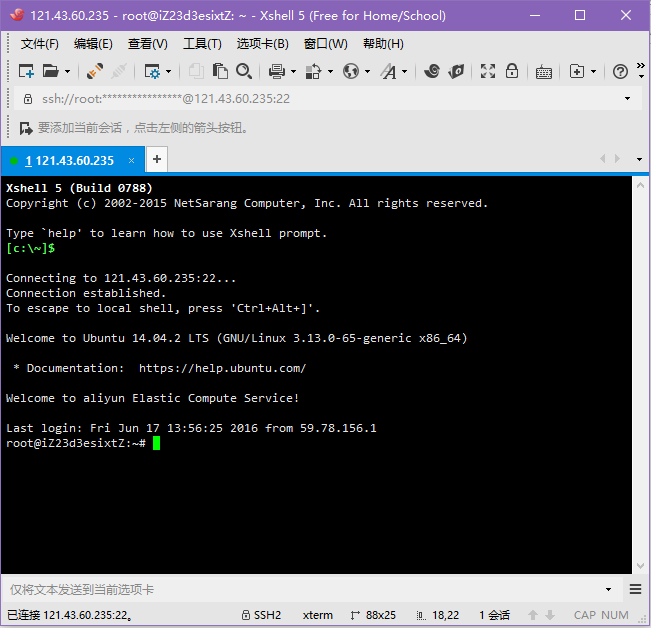
Task: Click the greyed Reconnect icon
Action: coord(119,71)
